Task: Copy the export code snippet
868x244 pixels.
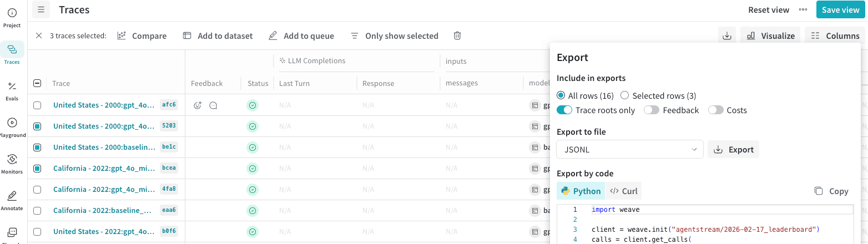Action: pos(831,191)
